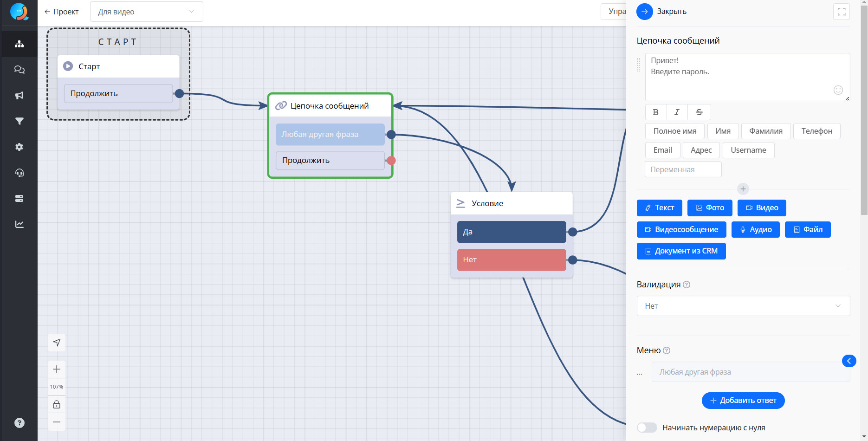
Task: Open the emoji picker in message field
Action: [x=838, y=90]
